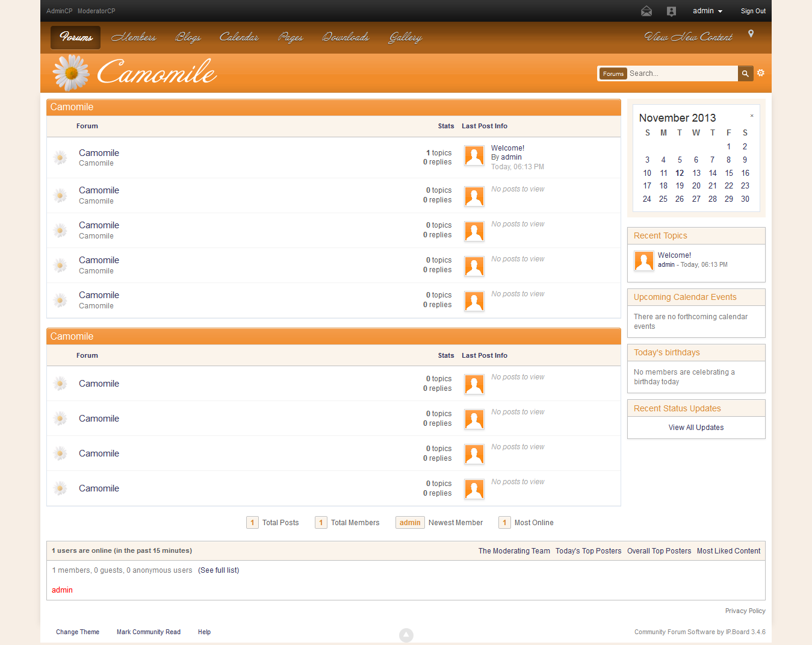Open the Welcome! last post link
Screen dimensions: 812x645
coord(507,148)
